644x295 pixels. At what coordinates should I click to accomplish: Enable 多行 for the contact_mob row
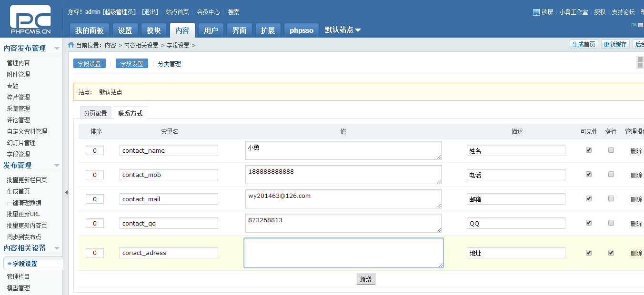[611, 174]
